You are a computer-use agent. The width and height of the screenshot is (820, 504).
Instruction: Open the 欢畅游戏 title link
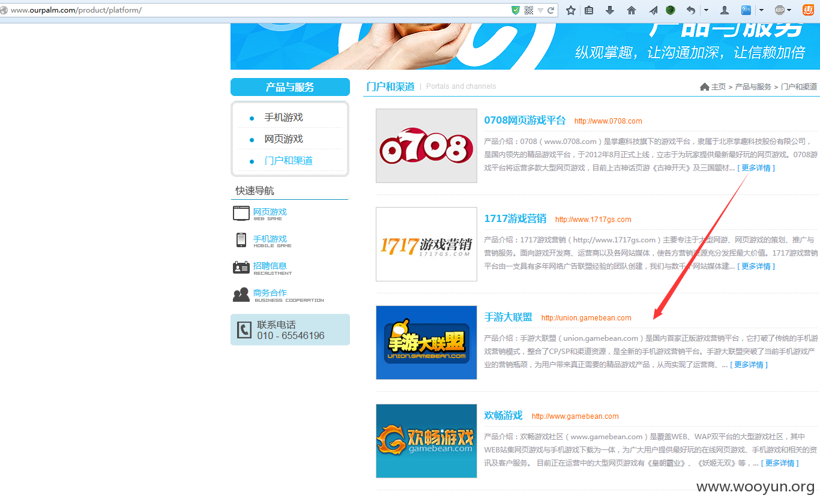point(503,415)
